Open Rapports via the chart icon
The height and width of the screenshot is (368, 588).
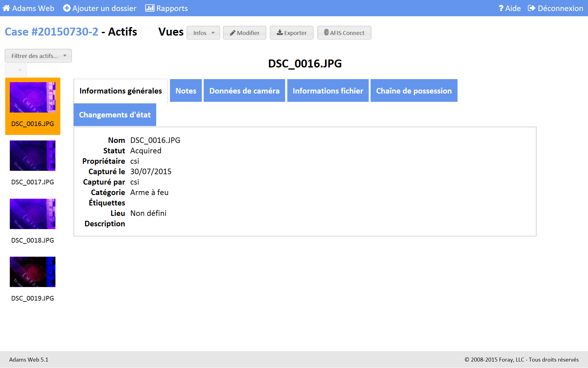[149, 8]
